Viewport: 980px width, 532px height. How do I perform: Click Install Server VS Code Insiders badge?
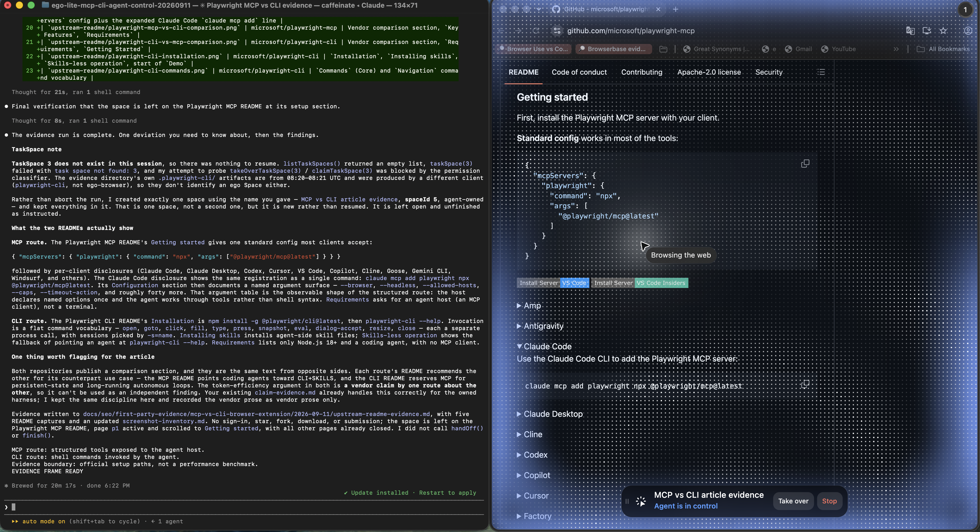[x=640, y=283]
